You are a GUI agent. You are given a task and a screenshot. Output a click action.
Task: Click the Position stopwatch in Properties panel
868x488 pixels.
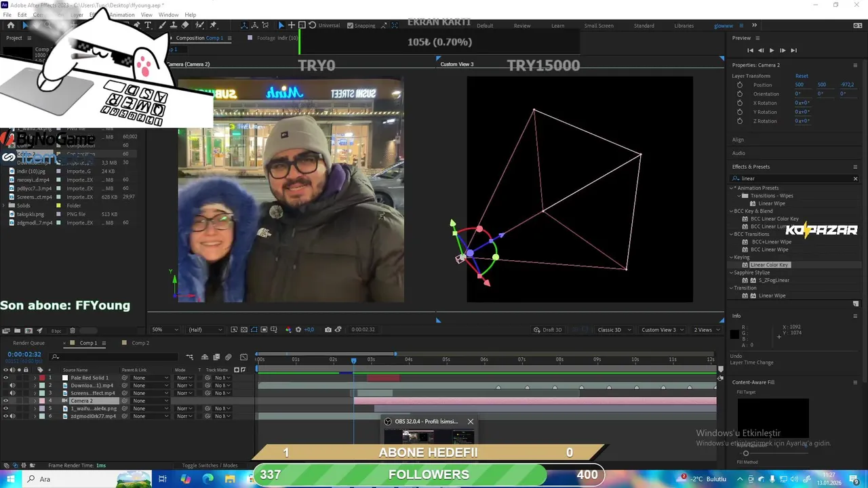[739, 85]
